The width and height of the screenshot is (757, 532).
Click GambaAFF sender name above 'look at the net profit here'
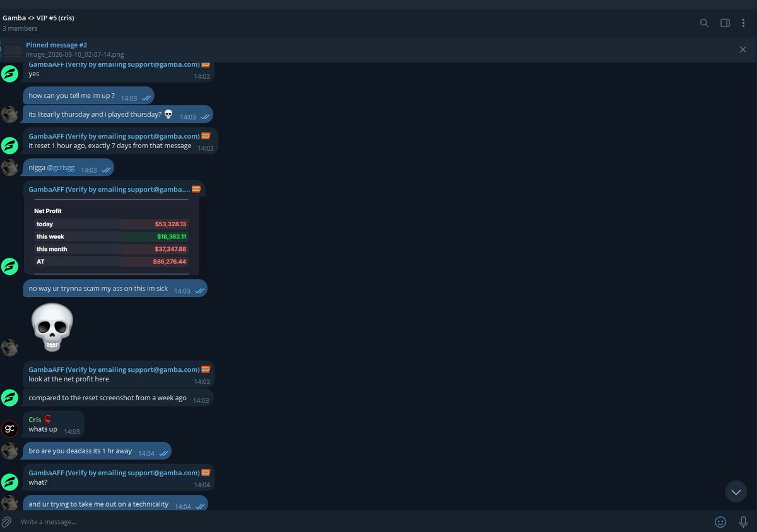[114, 369]
